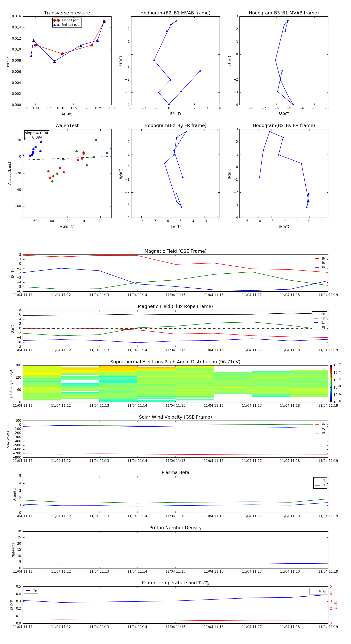Click the 'Vsw(km/s)' axis label
The image size is (351, 644).
[x=8, y=439]
